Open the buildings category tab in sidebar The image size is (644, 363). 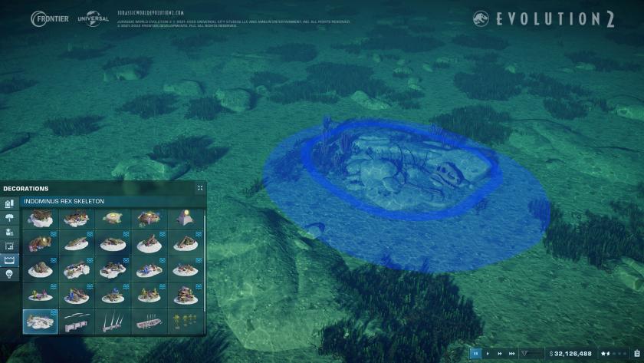click(x=9, y=205)
